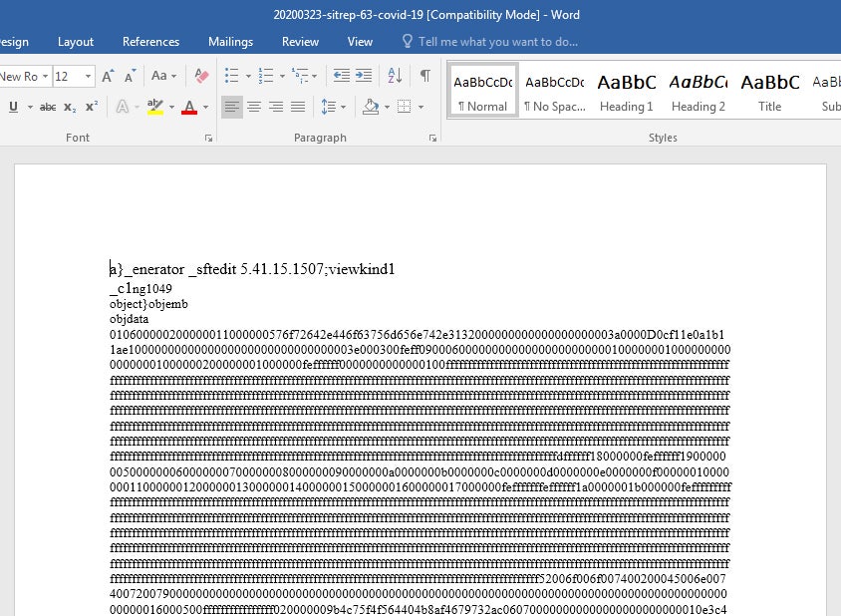
Task: Toggle show paragraph marks
Action: click(425, 76)
